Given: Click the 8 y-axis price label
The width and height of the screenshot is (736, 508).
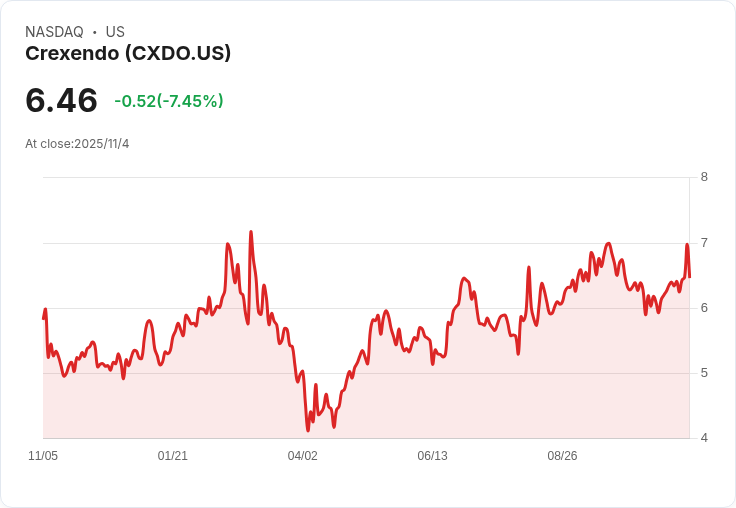Looking at the screenshot, I should tap(704, 177).
